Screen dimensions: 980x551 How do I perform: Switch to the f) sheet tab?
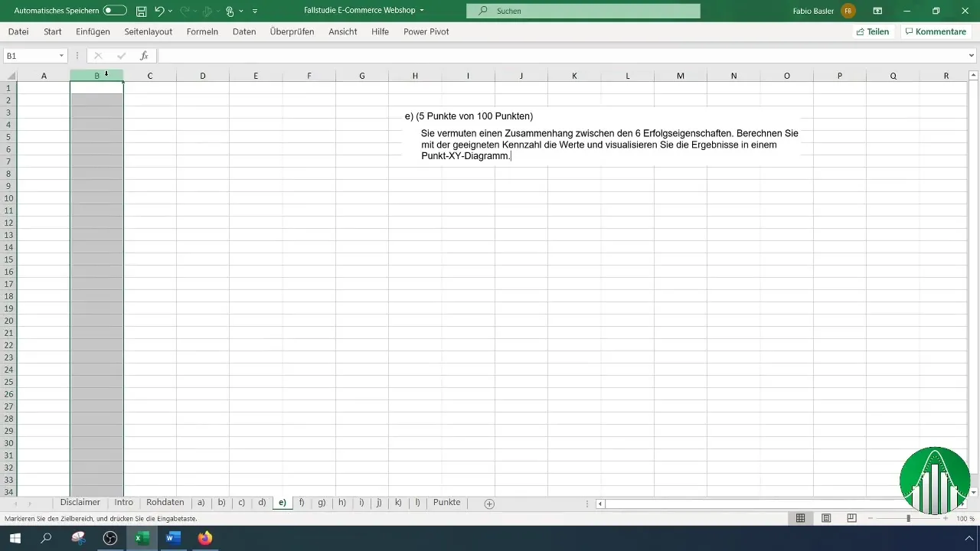[302, 503]
